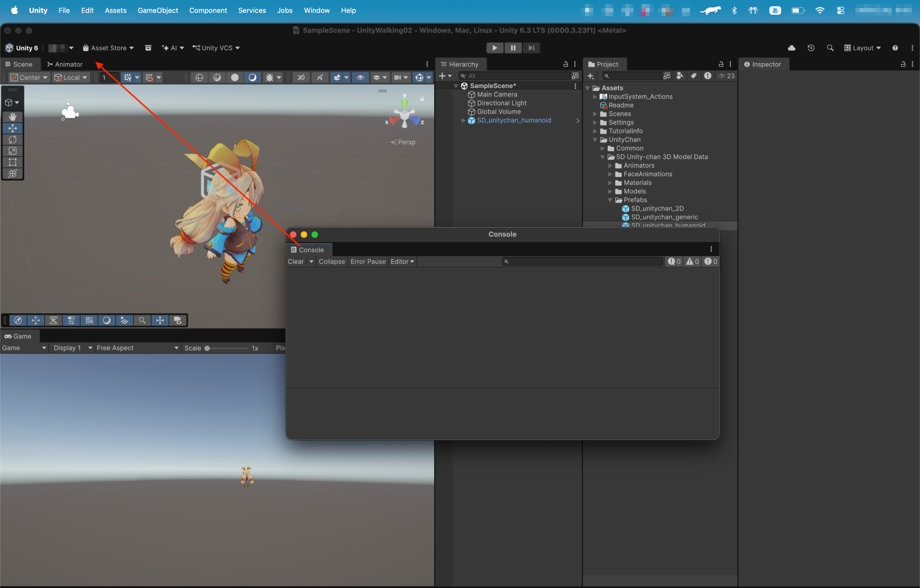920x588 pixels.
Task: Click the Console search field
Action: click(x=582, y=261)
